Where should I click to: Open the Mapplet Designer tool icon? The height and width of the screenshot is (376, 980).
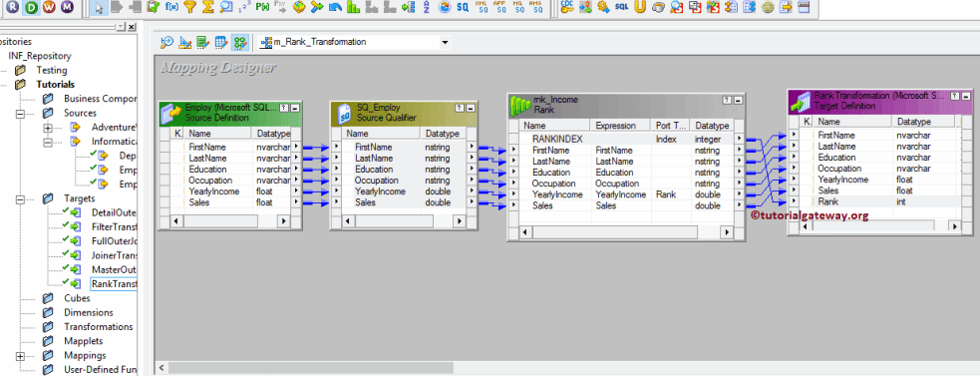pos(221,43)
